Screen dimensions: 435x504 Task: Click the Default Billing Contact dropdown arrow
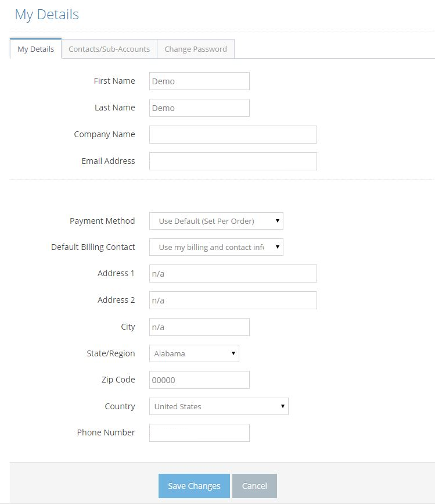coord(278,247)
